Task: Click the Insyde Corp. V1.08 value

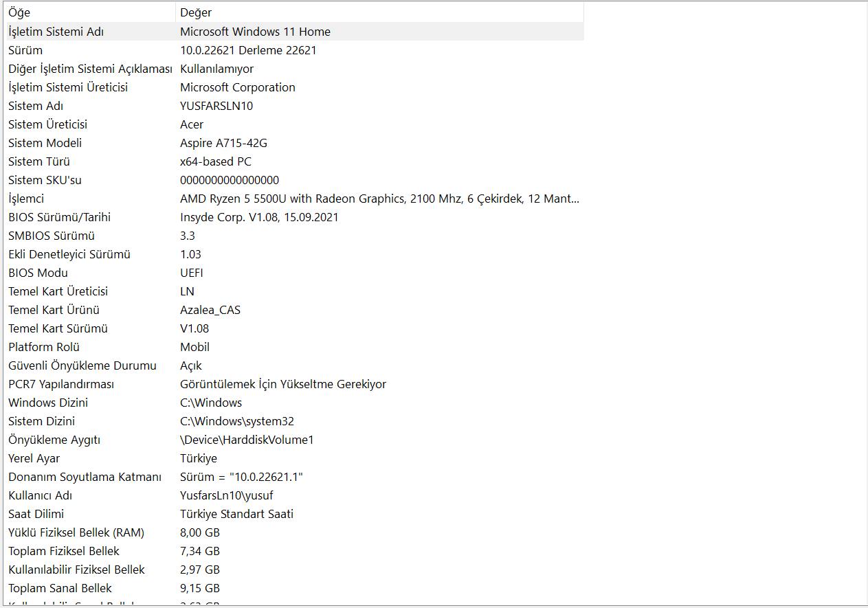Action: point(259,217)
